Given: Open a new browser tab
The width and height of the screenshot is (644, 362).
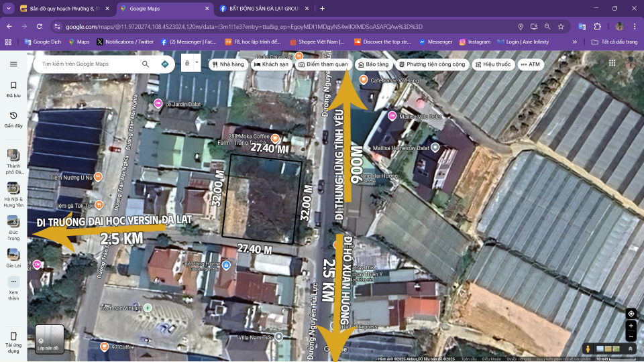Looking at the screenshot, I should pos(322,8).
